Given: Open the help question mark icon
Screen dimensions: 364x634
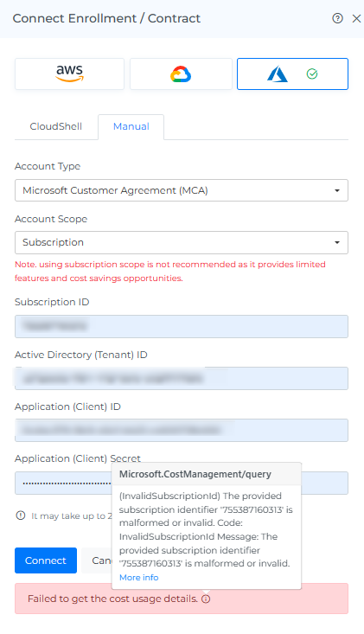Looking at the screenshot, I should click(337, 18).
